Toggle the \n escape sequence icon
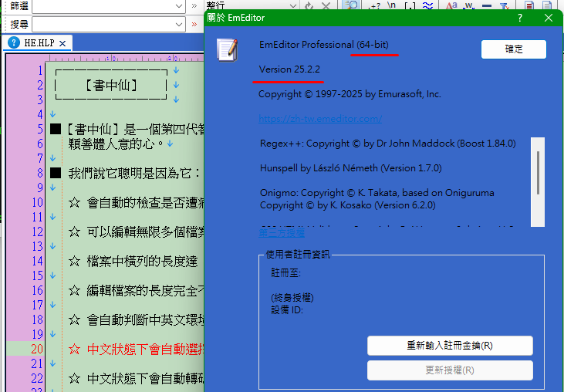Viewport: 564px width, 392px height. click(392, 5)
